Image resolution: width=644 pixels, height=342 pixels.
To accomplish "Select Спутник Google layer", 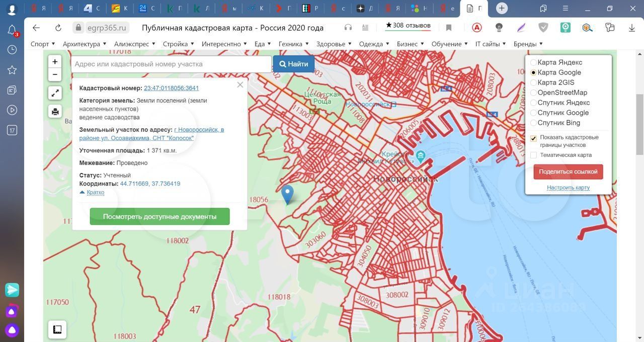I will [534, 113].
